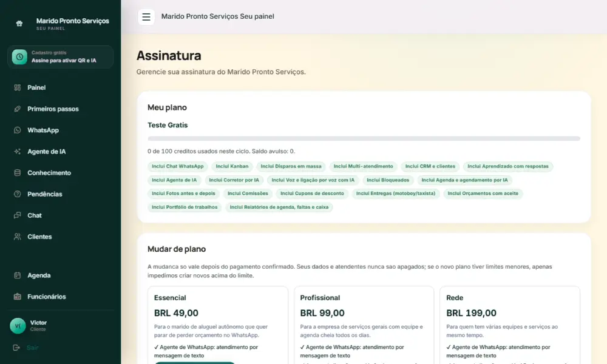Click the Victor user avatar
The image size is (607, 364).
point(18,326)
